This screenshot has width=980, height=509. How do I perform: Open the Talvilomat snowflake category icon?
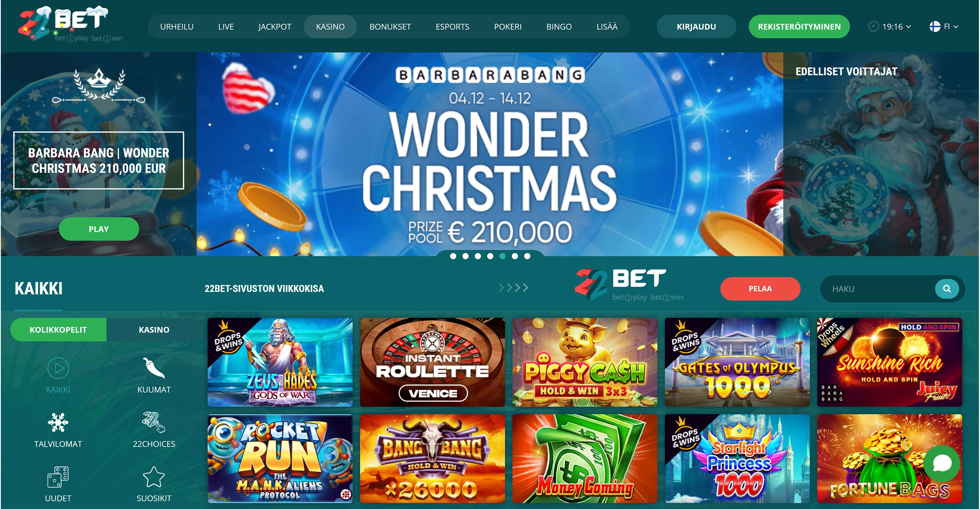pos(58,422)
